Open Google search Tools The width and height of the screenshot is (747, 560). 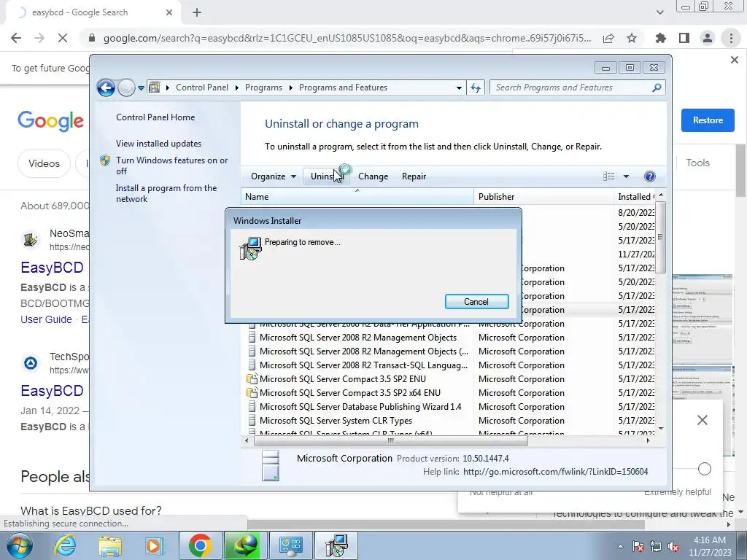tap(697, 163)
